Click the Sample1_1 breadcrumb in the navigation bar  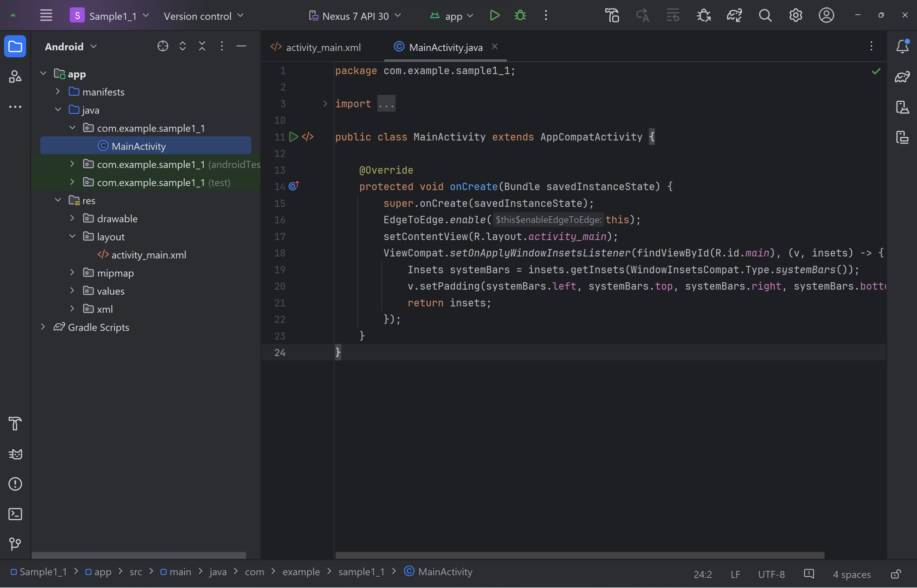(39, 572)
